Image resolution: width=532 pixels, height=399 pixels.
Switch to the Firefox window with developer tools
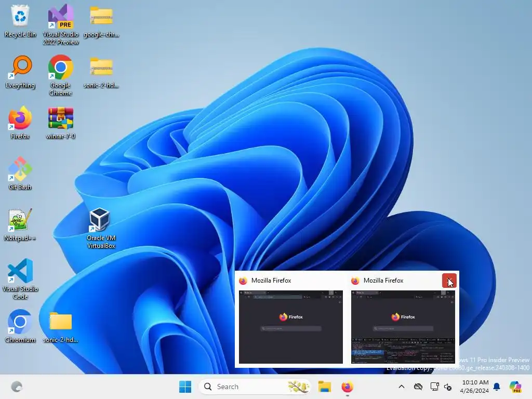(x=403, y=327)
